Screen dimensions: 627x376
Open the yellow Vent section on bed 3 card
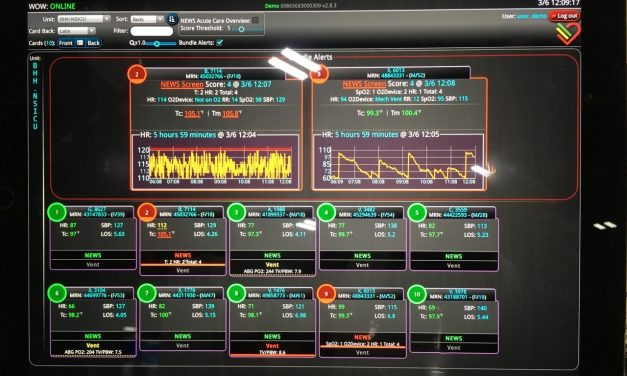tap(272, 268)
